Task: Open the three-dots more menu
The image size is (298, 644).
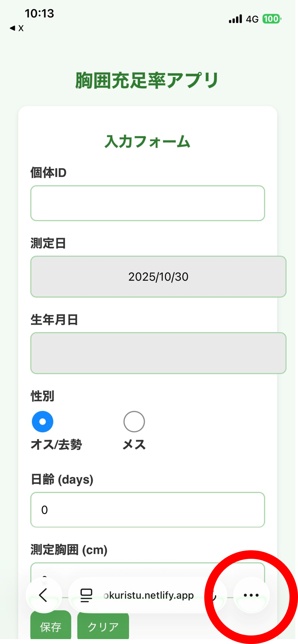Action: (251, 595)
